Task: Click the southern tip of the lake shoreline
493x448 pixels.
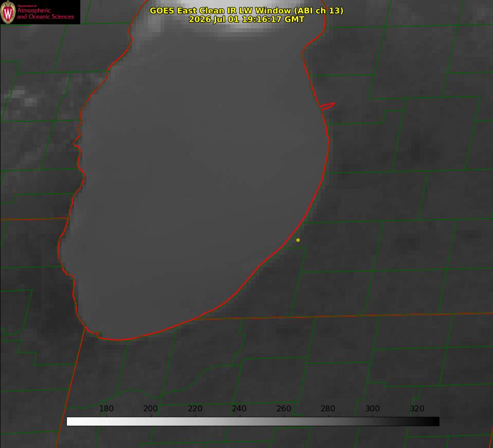Action: point(118,339)
